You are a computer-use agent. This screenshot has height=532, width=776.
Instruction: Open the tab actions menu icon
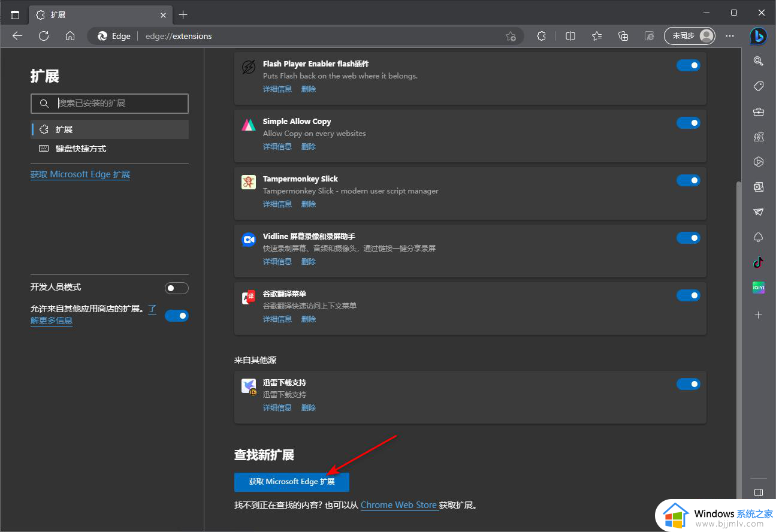coord(15,14)
